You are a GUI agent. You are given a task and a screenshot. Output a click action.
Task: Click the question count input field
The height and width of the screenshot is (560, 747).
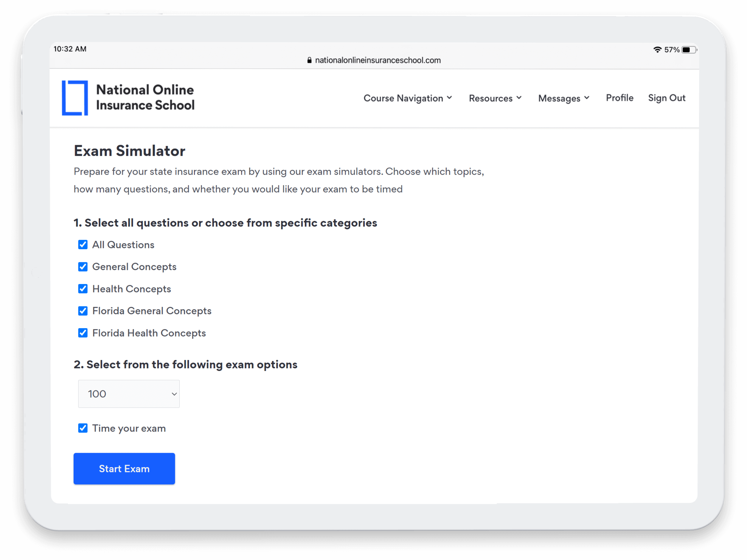129,394
